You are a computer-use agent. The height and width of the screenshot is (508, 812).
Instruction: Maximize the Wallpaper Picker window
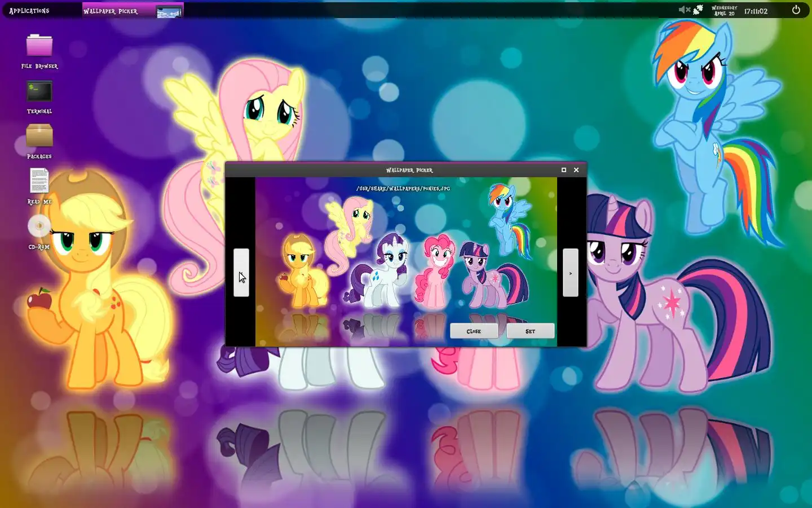[x=564, y=170]
